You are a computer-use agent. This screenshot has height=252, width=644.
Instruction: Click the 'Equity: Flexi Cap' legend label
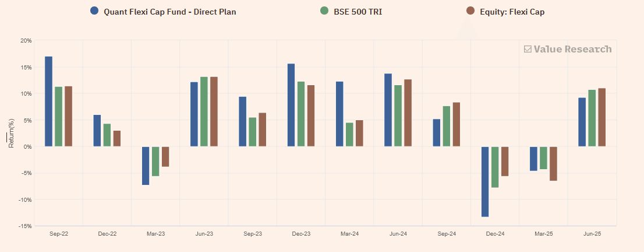point(512,12)
